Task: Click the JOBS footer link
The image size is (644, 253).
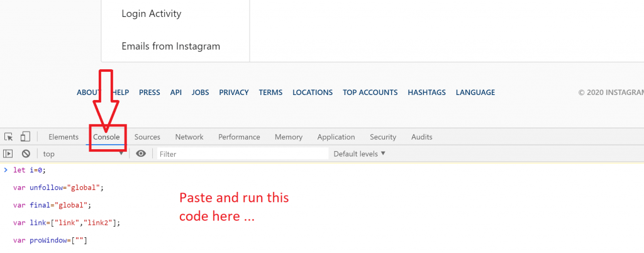Action: click(200, 93)
